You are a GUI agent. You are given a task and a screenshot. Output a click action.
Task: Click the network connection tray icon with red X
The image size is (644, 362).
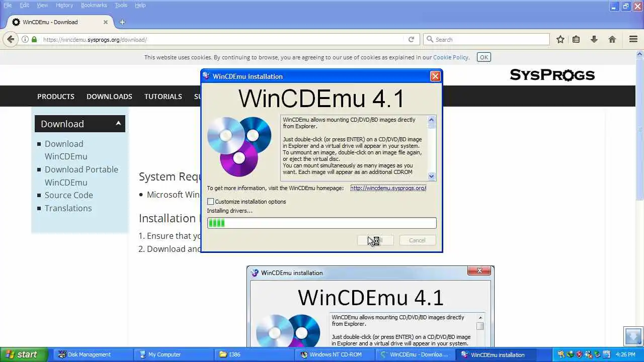pos(588,354)
